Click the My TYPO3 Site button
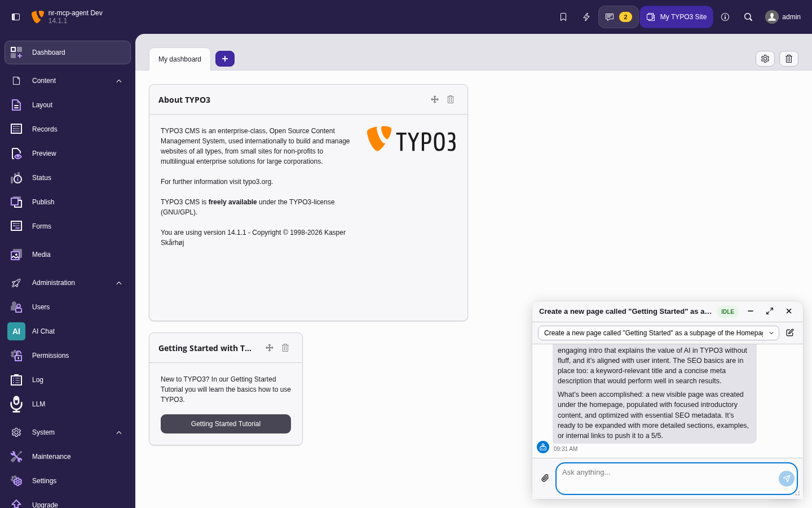The width and height of the screenshot is (812, 508). click(x=677, y=17)
